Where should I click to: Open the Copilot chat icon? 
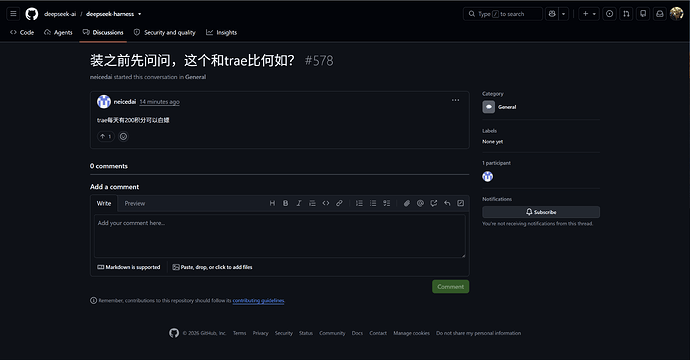(552, 14)
